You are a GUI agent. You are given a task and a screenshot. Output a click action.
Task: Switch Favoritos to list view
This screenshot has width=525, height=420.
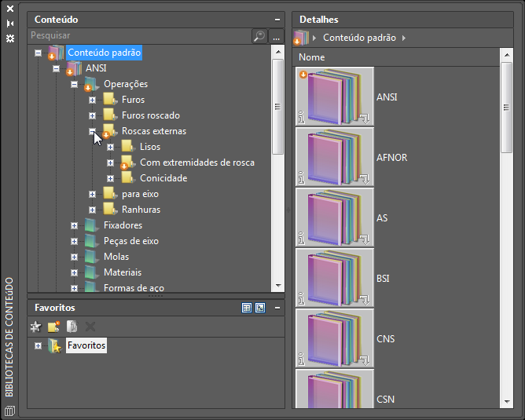click(247, 308)
